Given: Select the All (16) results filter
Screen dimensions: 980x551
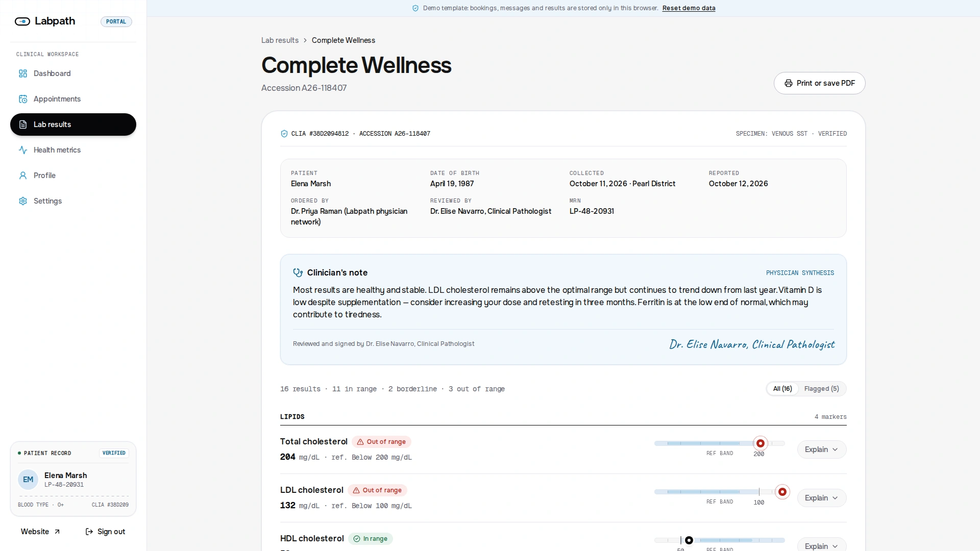Looking at the screenshot, I should click(x=782, y=389).
